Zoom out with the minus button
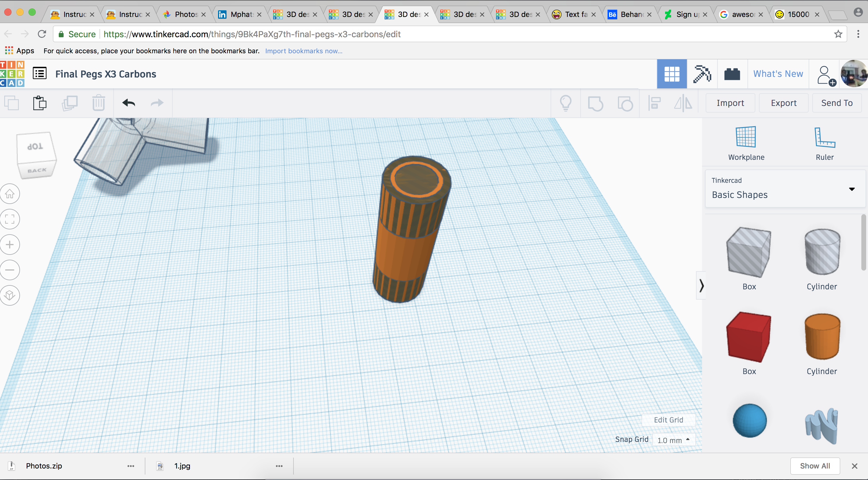This screenshot has width=868, height=480. point(10,270)
